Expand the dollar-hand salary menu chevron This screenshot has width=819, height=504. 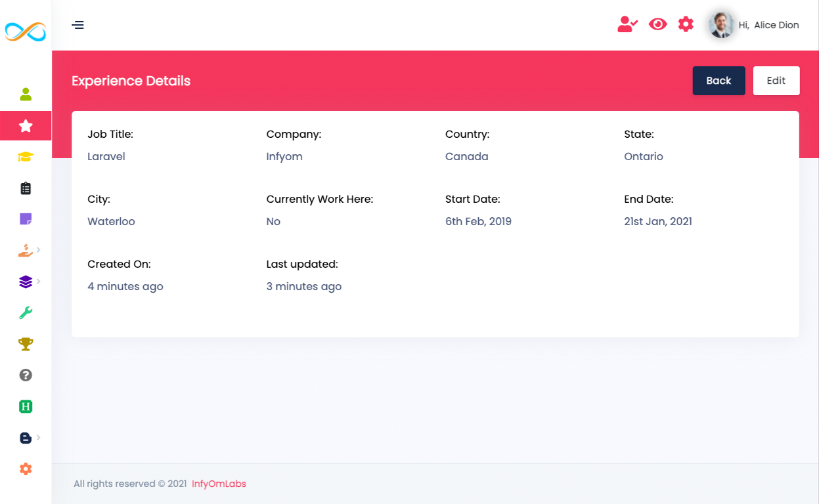[x=39, y=250]
